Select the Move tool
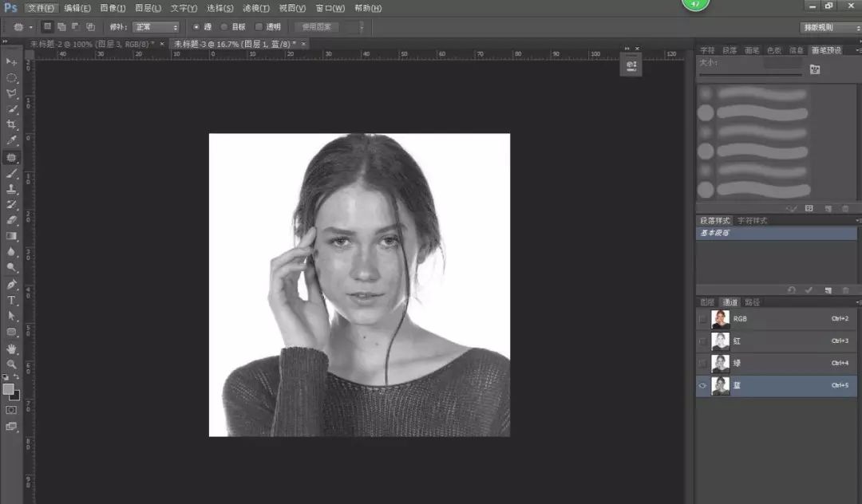 pyautogui.click(x=11, y=62)
